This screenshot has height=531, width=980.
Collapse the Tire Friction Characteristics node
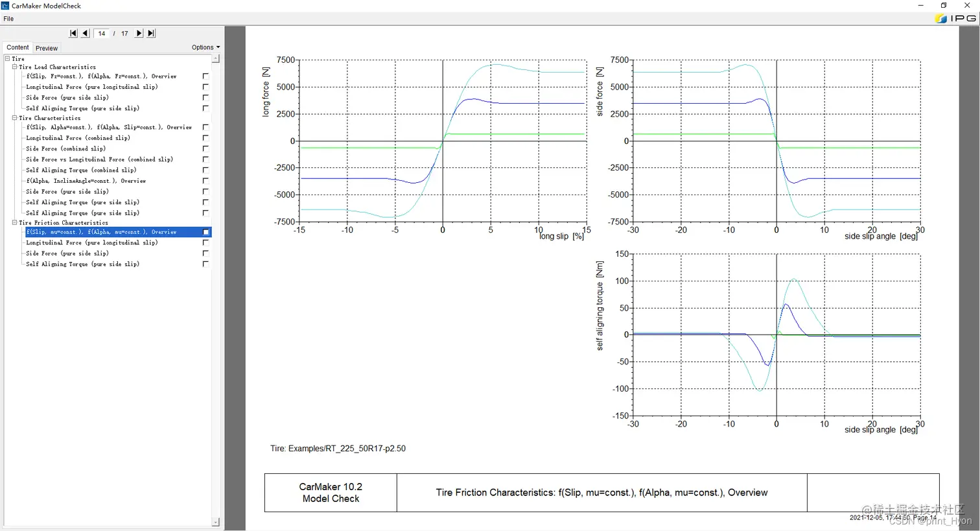(14, 222)
